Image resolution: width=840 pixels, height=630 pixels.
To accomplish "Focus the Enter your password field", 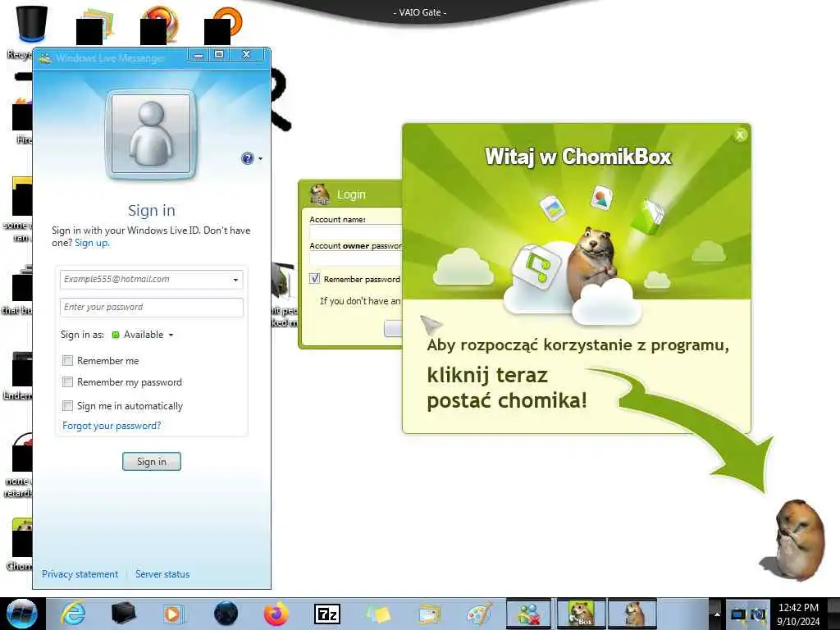I will click(152, 307).
